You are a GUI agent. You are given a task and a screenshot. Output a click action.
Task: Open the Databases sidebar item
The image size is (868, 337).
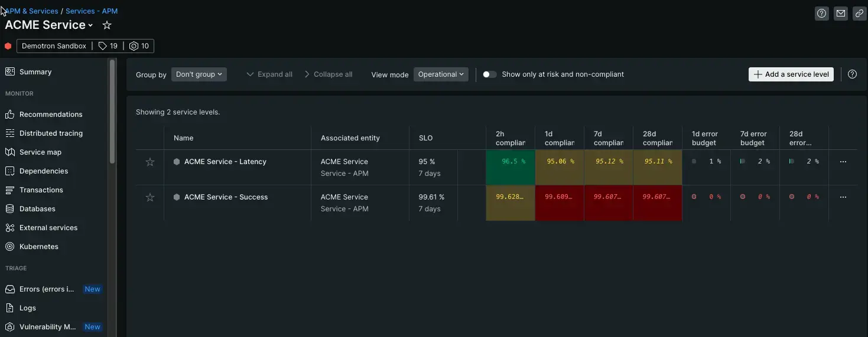point(37,209)
